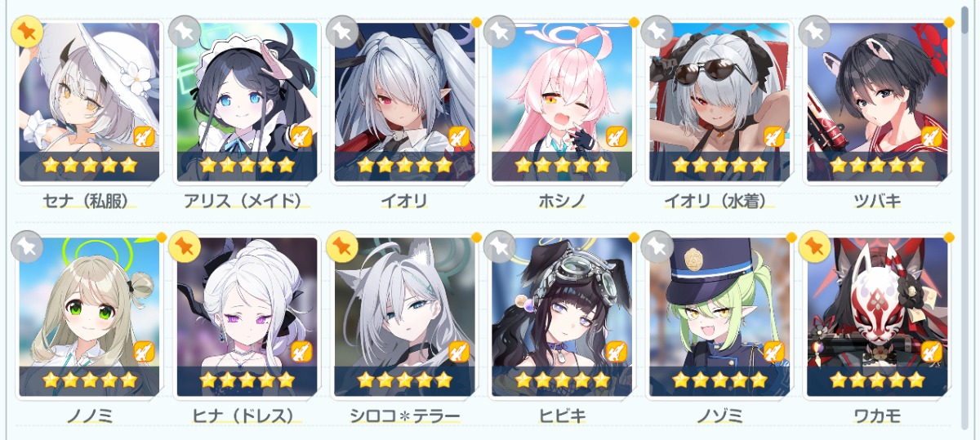Click the weapon icon on ヒビキ
This screenshot has width=980, height=440.
[x=617, y=351]
